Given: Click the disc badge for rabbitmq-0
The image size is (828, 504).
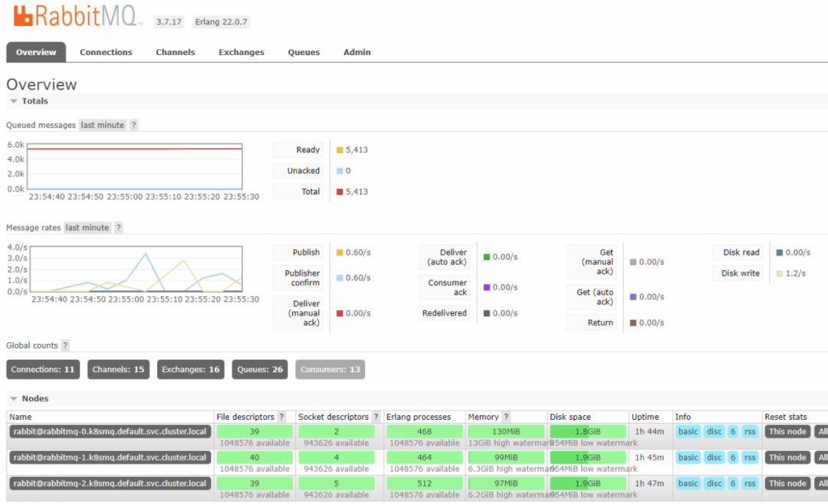Looking at the screenshot, I should point(714,432).
